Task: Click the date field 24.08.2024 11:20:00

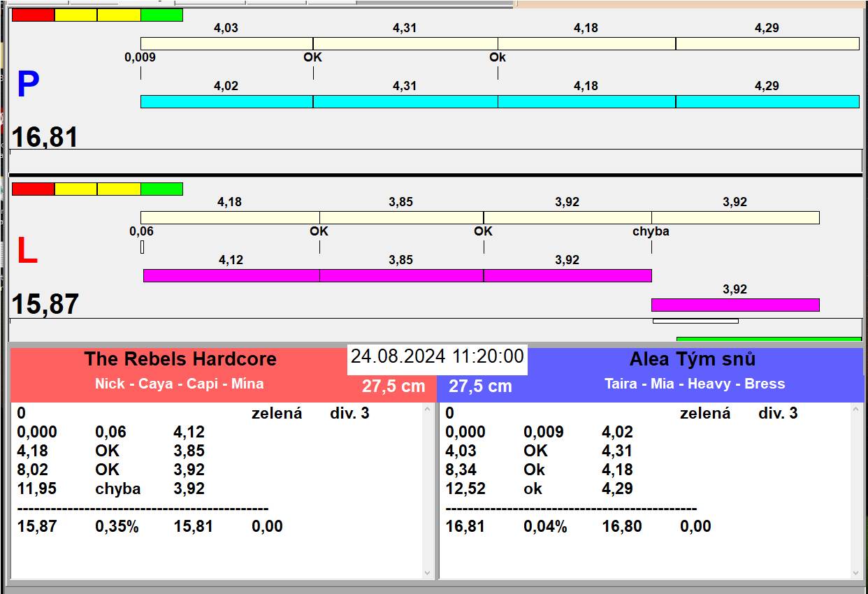Action: click(x=437, y=356)
